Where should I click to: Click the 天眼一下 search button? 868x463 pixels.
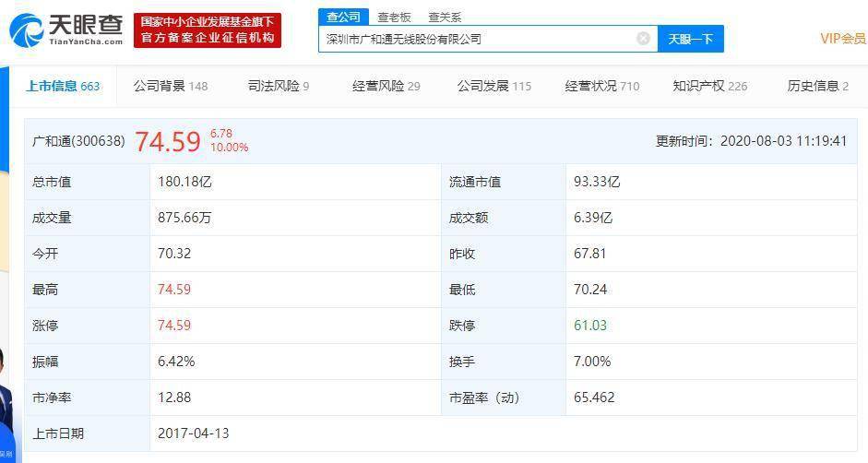pos(690,39)
